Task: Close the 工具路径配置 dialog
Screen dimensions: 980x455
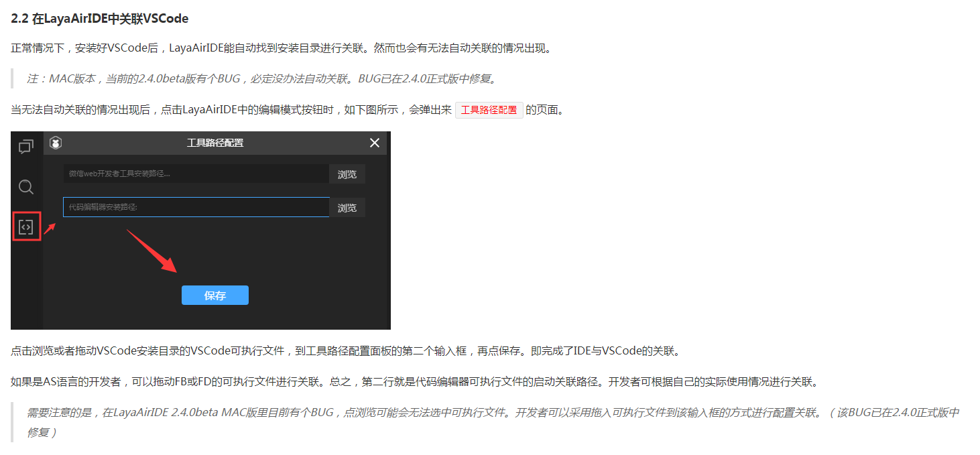Action: 375,143
